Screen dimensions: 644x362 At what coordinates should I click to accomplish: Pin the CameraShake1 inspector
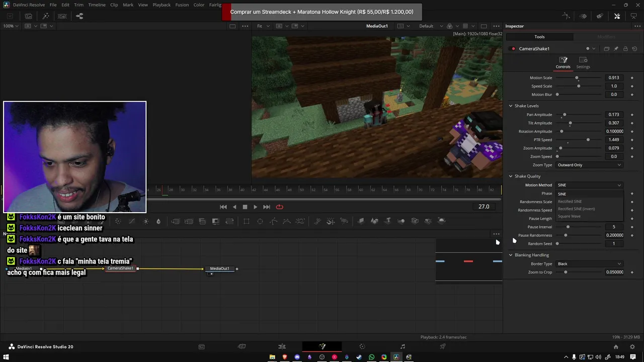point(616,49)
